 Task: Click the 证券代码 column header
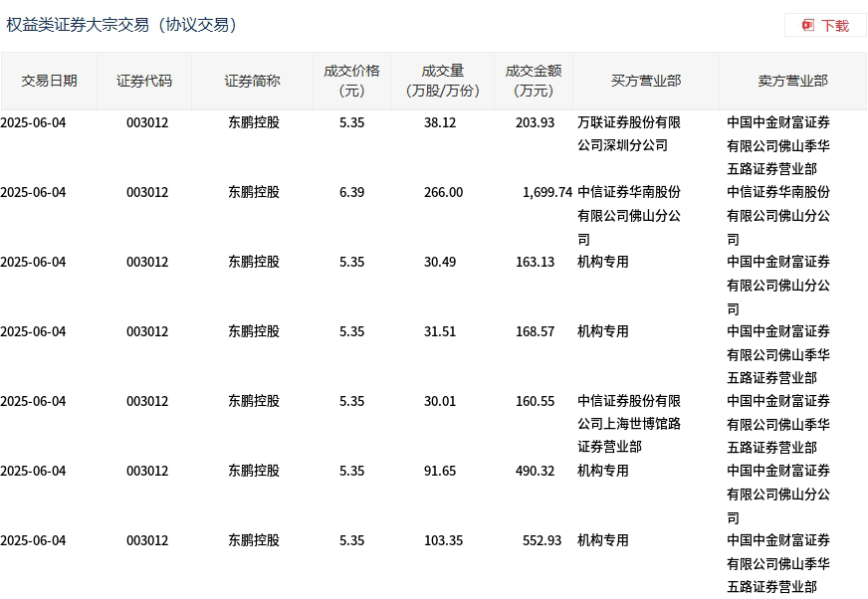click(x=144, y=81)
